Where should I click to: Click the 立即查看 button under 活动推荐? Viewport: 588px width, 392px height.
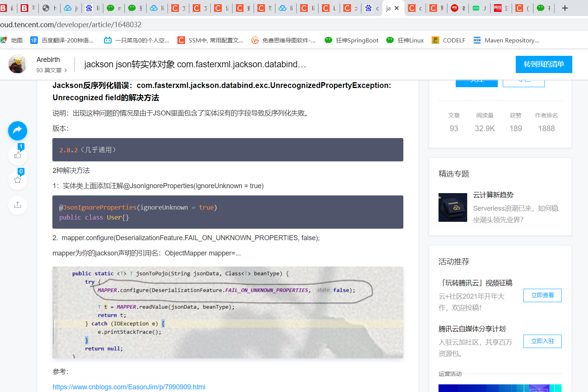(542, 295)
